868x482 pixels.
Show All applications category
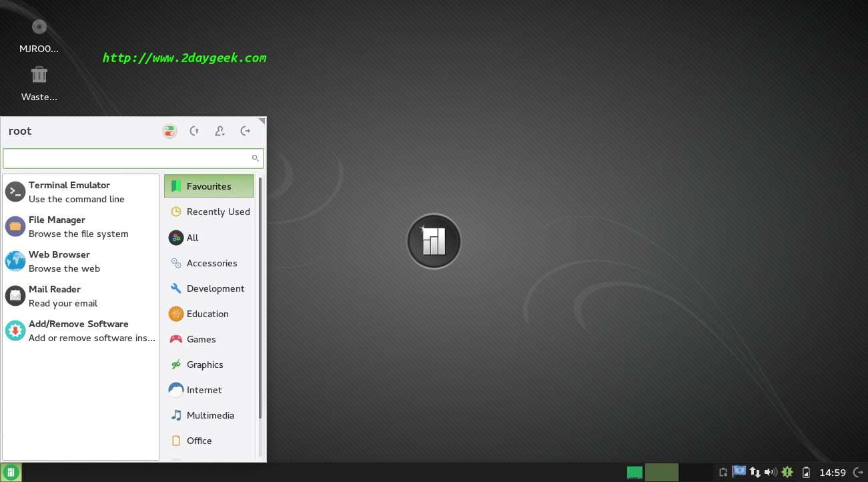pos(209,238)
